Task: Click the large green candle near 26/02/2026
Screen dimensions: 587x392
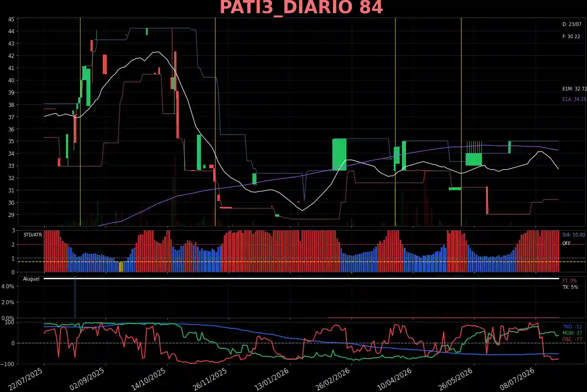Action: tap(339, 155)
